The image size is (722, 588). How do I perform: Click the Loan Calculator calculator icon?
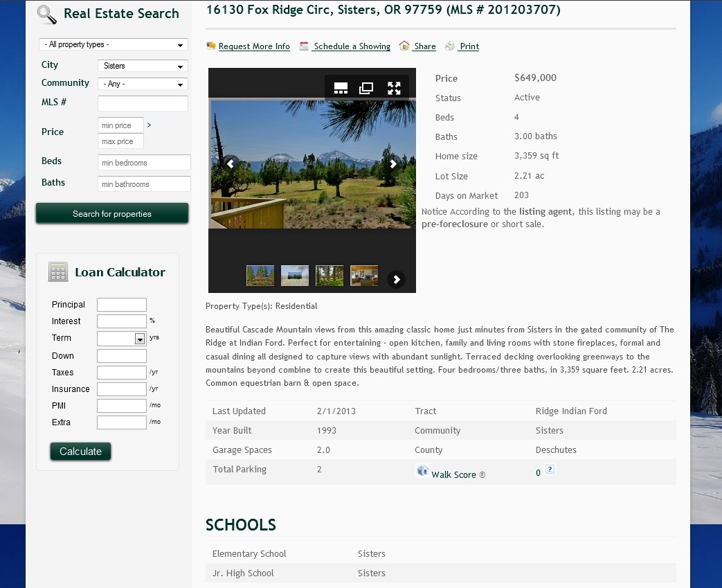pyautogui.click(x=58, y=271)
